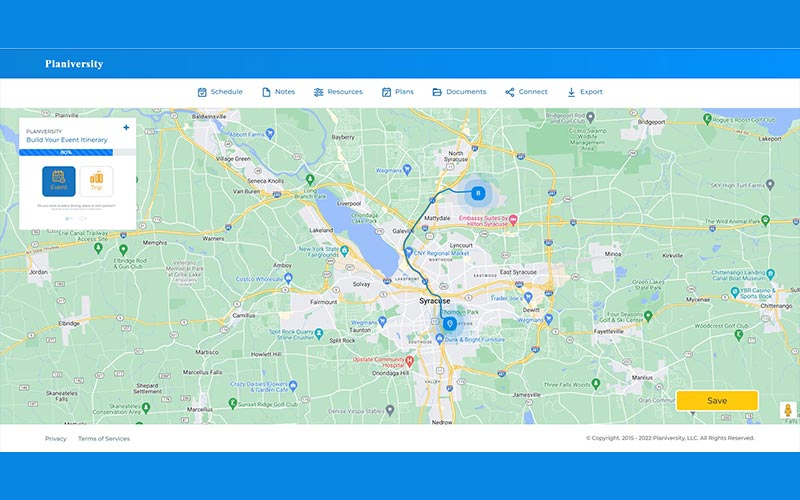
Task: Click the Split Rock Quarry Stone Crusher pin
Action: pyautogui.click(x=319, y=334)
